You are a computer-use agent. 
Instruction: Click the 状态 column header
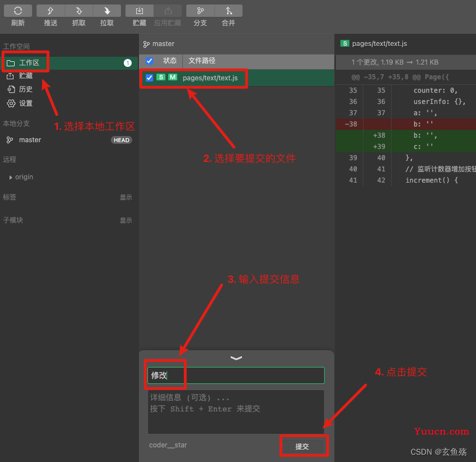[170, 61]
